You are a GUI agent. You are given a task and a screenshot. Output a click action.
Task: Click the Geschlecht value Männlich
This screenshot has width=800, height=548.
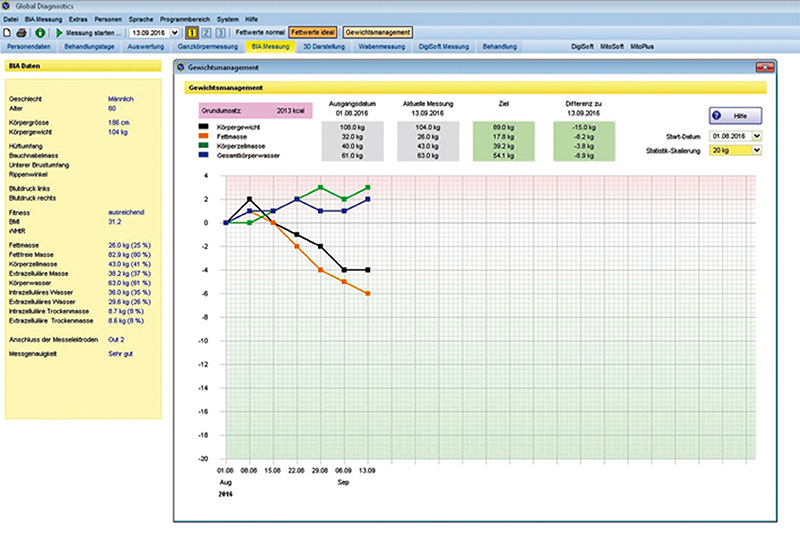(x=121, y=99)
